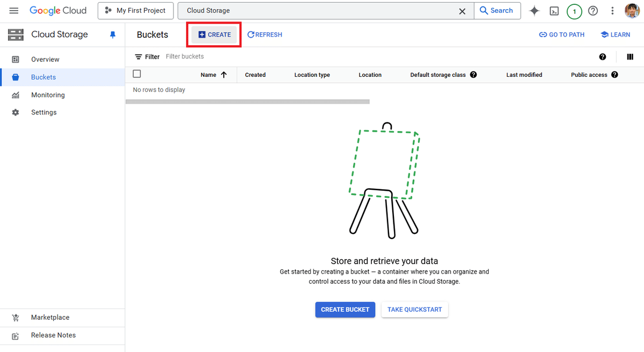
Task: Click the horizontal table scrollbar
Action: (x=247, y=102)
